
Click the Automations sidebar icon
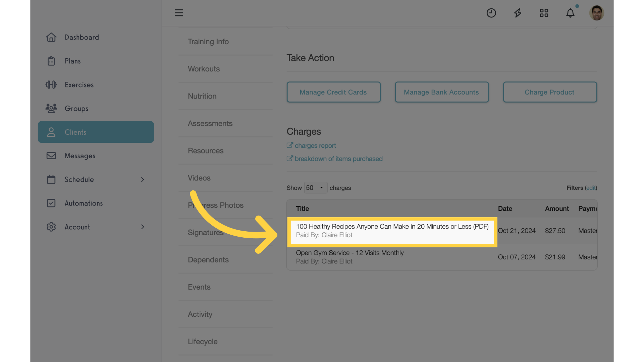[51, 203]
